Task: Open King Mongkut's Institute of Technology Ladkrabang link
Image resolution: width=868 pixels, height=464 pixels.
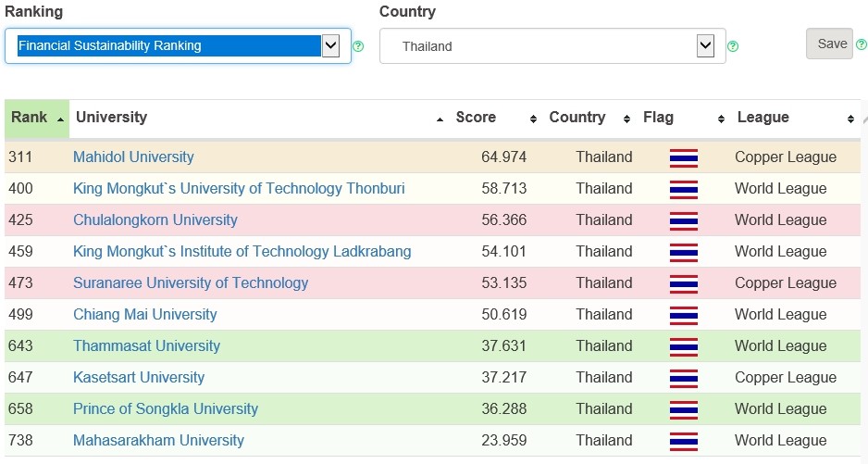Action: click(x=242, y=252)
